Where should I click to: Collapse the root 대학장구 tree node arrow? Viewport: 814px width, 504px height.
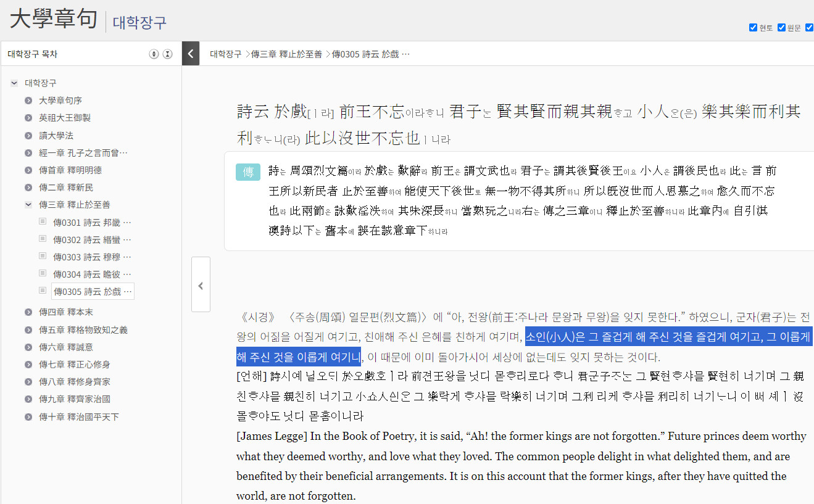coord(14,83)
